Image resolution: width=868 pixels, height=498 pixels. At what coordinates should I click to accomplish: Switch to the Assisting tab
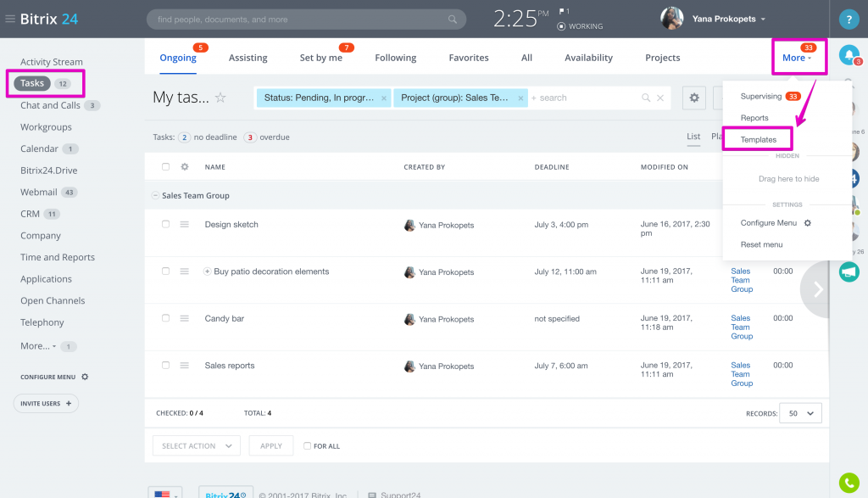248,58
